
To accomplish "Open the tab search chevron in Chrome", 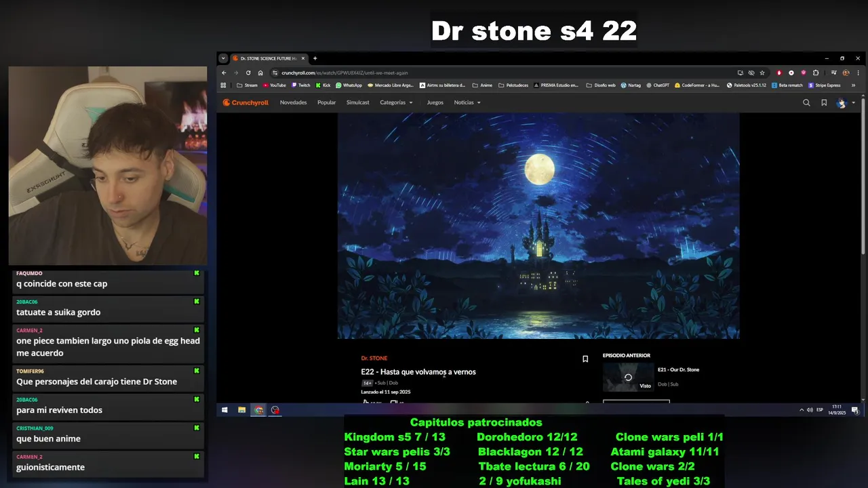I will (x=223, y=58).
